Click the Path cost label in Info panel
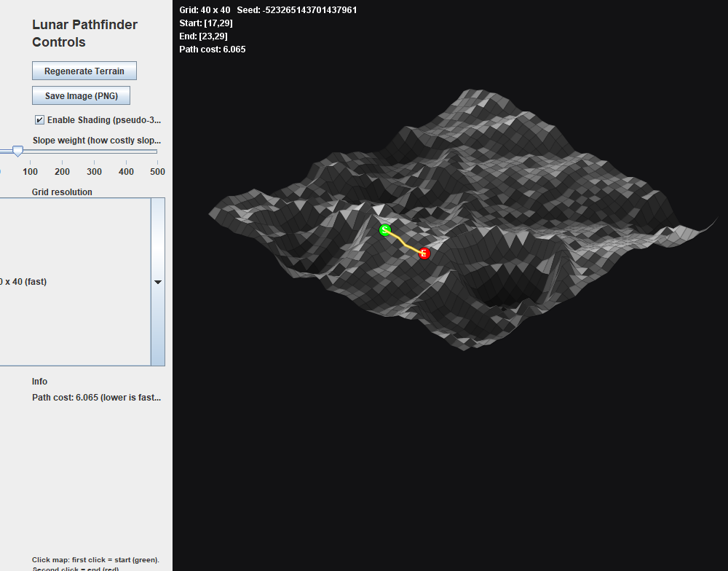The height and width of the screenshot is (571, 728). click(97, 397)
